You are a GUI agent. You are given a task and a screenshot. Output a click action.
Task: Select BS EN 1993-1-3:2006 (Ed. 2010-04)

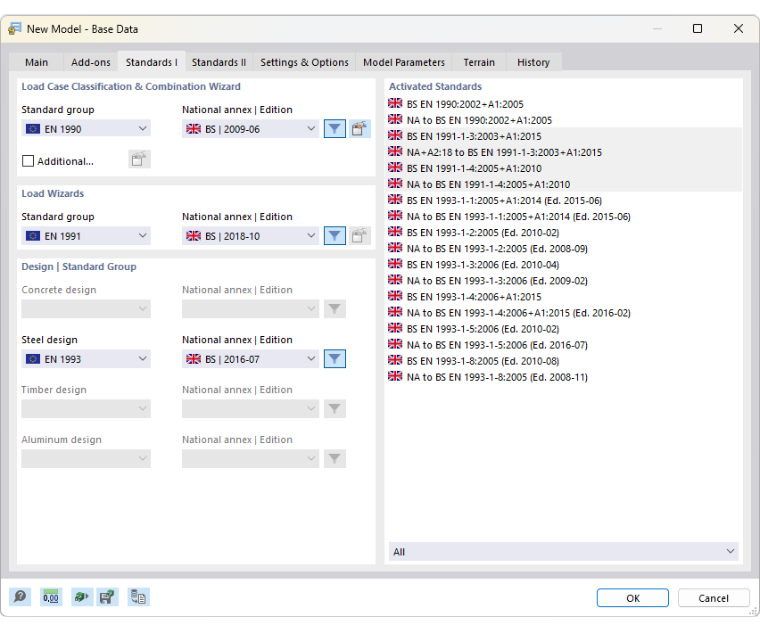point(564,265)
